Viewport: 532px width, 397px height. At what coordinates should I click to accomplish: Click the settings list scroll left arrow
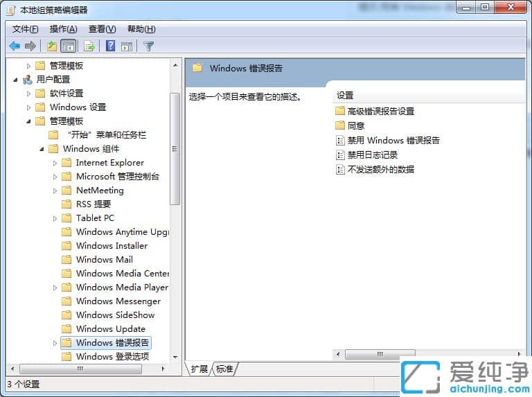coord(337,354)
